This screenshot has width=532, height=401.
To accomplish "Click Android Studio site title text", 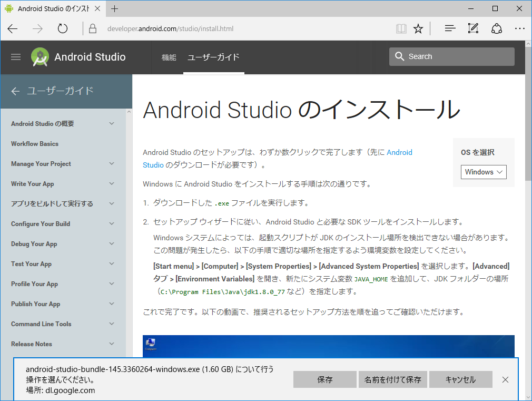I will pos(90,57).
